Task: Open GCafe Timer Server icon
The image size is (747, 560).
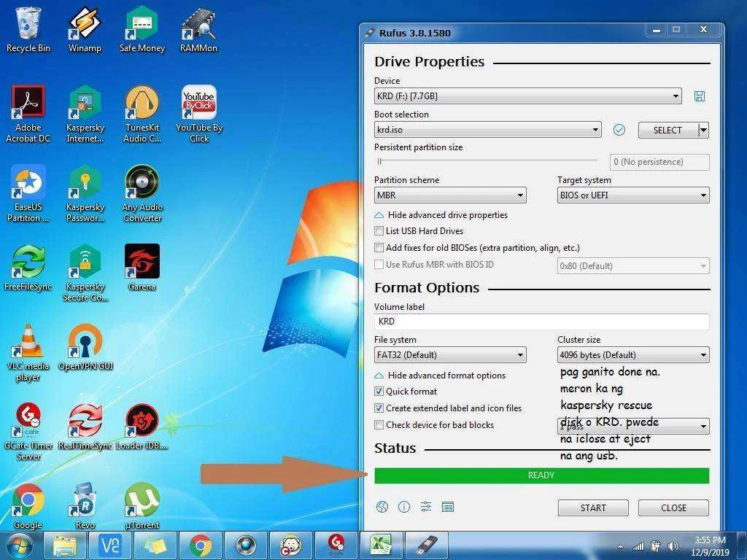Action: pos(28,432)
